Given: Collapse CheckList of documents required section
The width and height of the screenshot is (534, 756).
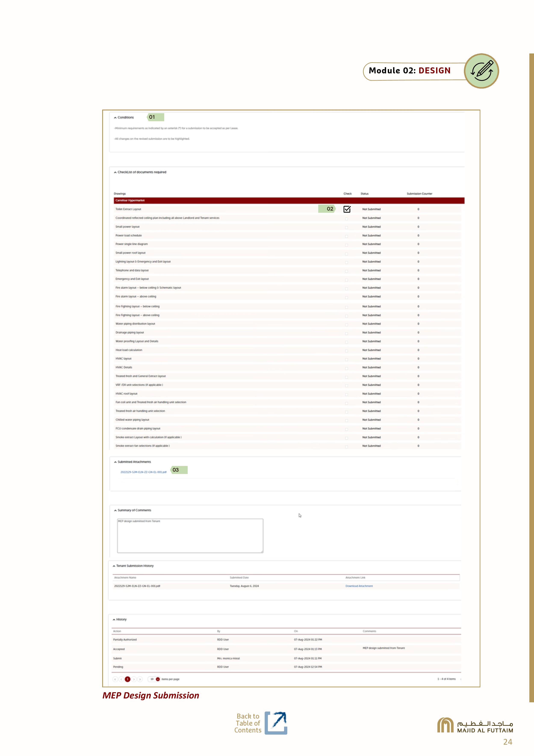Looking at the screenshot, I should [x=115, y=172].
